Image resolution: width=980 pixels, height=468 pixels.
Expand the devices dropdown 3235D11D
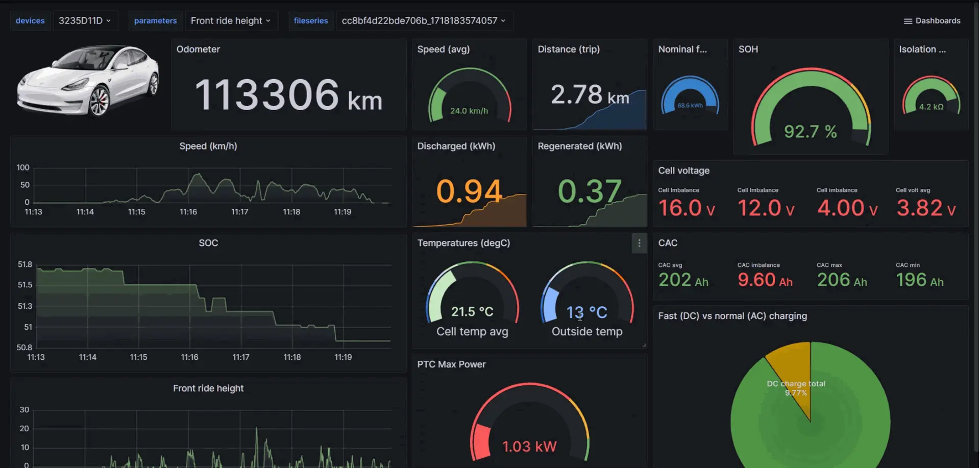click(85, 21)
